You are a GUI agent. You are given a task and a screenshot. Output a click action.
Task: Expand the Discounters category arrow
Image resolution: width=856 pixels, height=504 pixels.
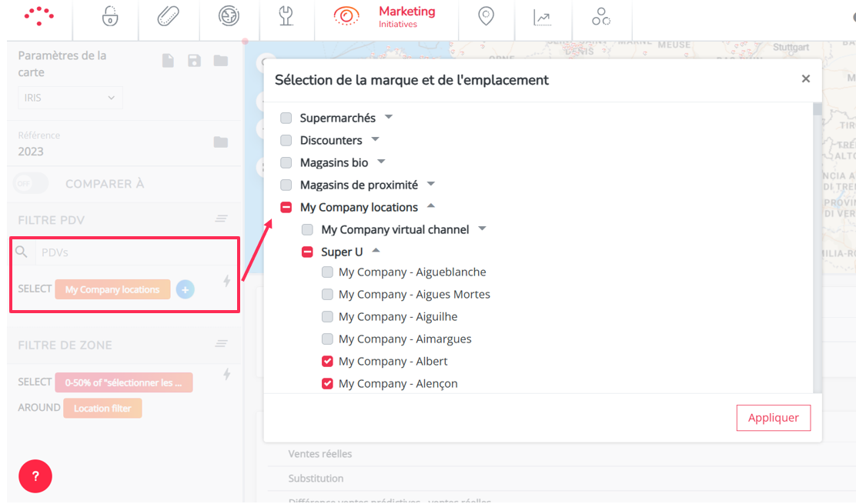pyautogui.click(x=376, y=139)
